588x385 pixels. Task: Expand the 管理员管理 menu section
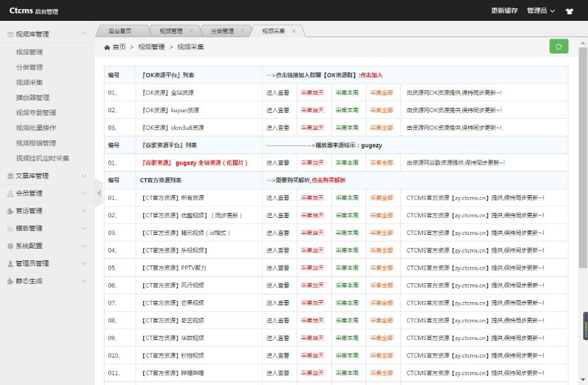pyautogui.click(x=84, y=263)
